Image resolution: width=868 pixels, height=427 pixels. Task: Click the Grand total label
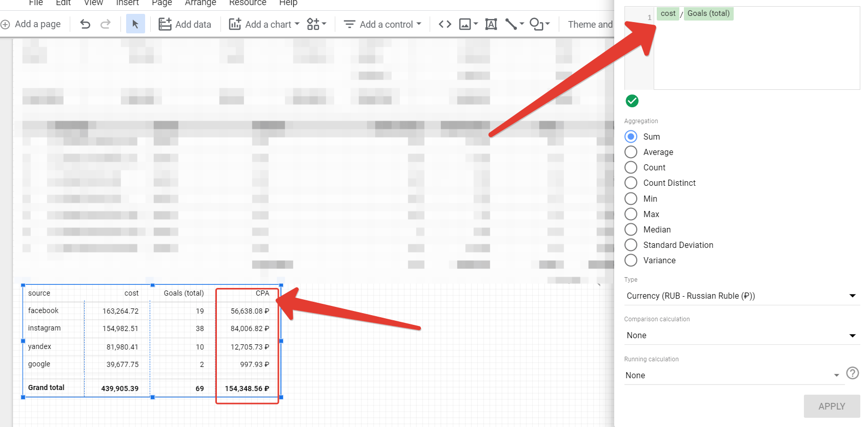pyautogui.click(x=46, y=387)
